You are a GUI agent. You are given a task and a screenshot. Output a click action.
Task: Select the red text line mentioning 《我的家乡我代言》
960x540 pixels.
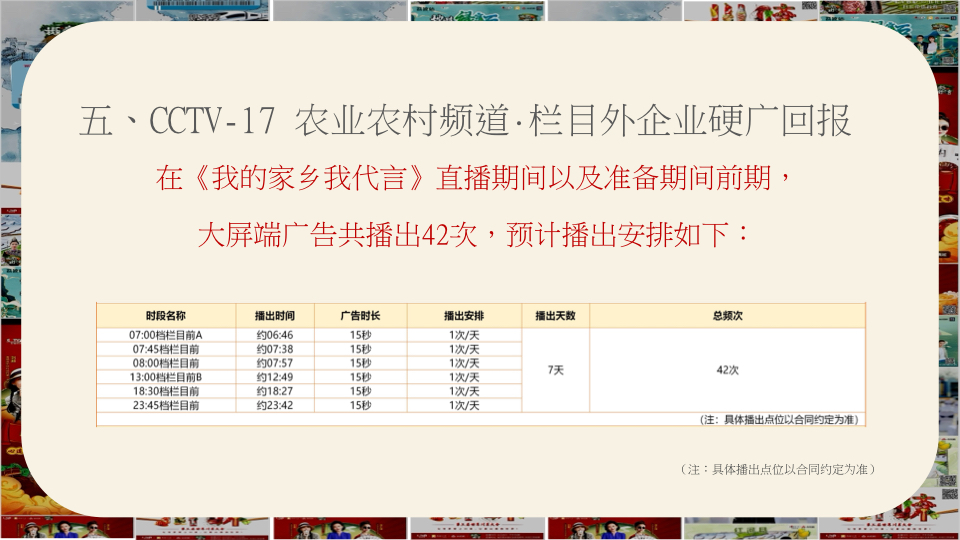(475, 180)
